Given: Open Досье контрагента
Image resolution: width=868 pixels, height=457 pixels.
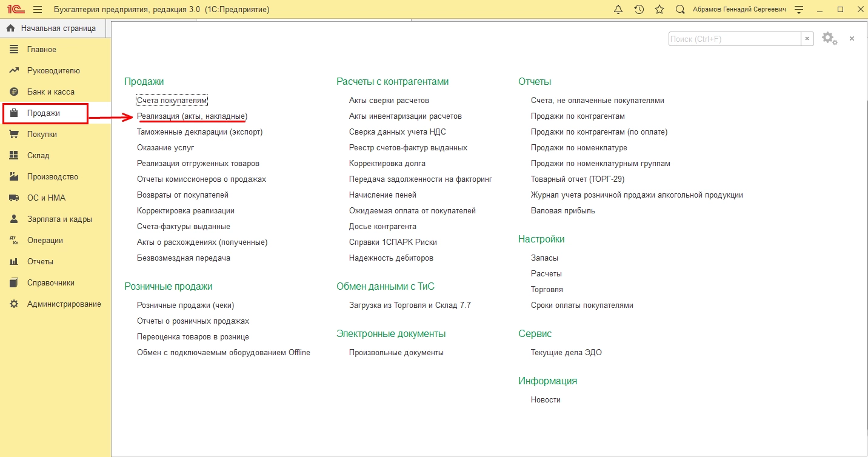Looking at the screenshot, I should pyautogui.click(x=382, y=226).
